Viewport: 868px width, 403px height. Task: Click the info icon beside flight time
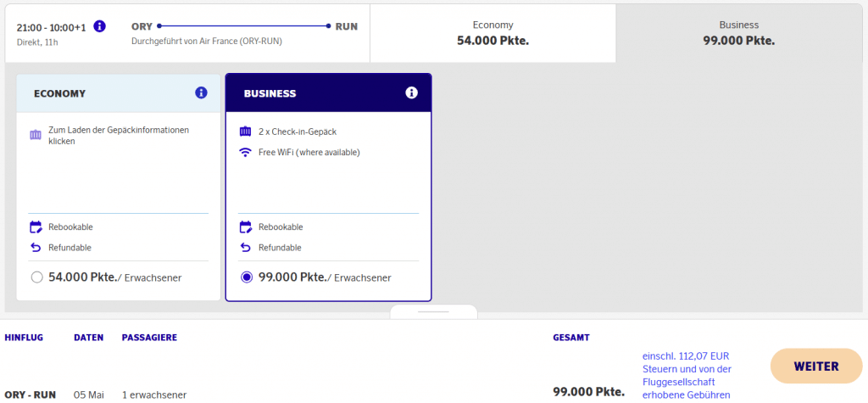[99, 26]
